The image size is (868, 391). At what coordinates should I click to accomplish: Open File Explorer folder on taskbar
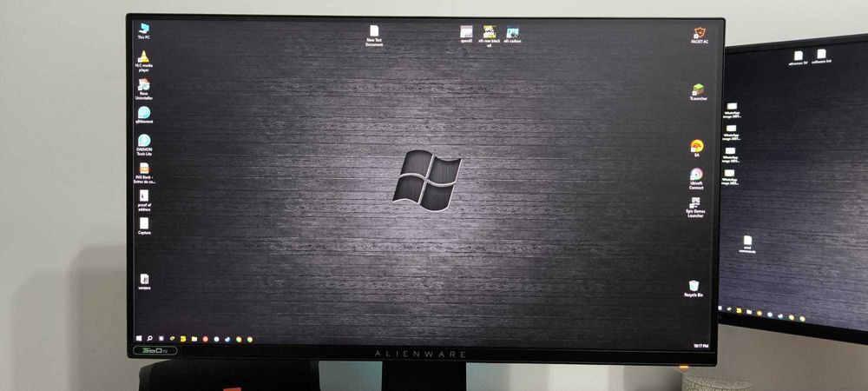coord(194,339)
